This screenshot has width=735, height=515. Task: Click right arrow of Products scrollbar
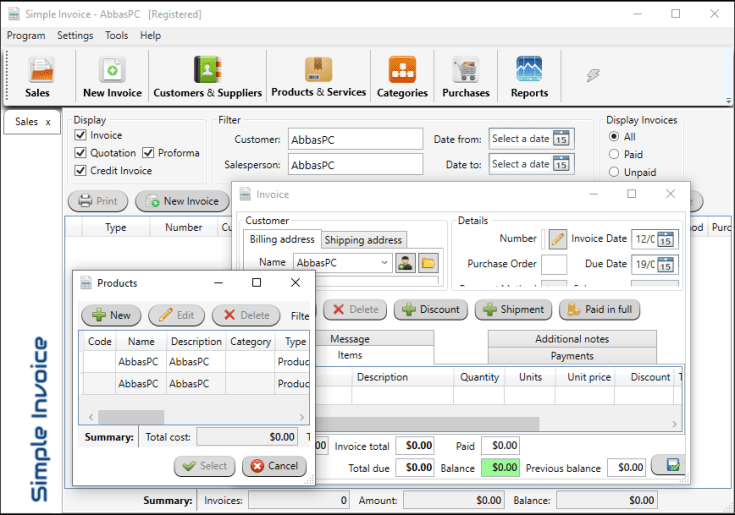(x=302, y=417)
